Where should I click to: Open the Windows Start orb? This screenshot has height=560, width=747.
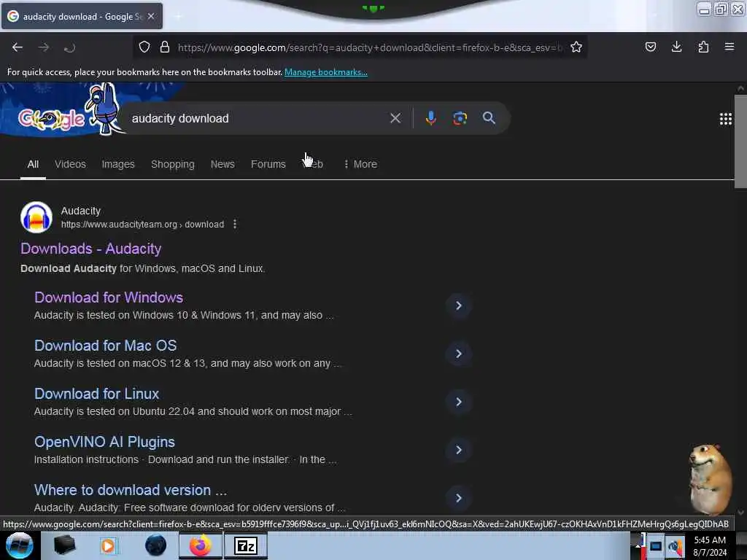(20, 545)
